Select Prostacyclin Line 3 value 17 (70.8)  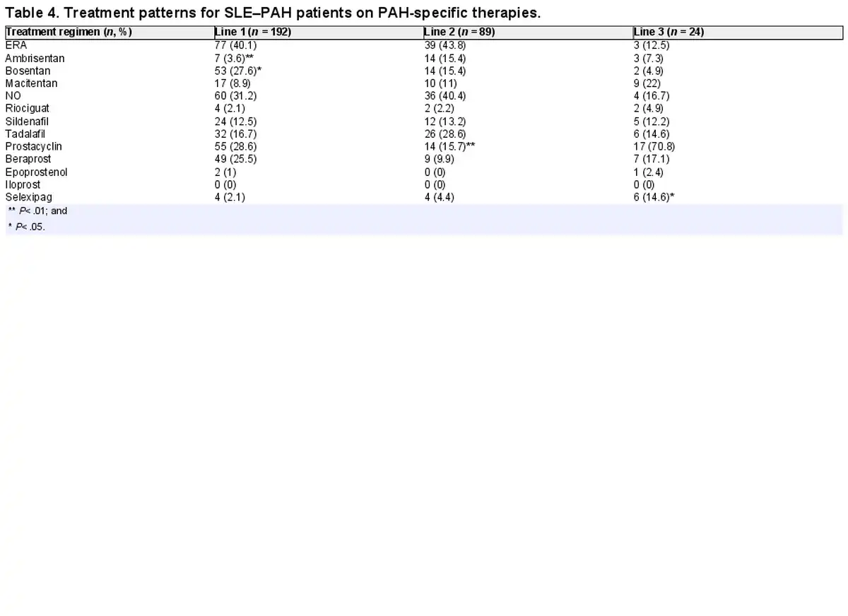tap(654, 146)
